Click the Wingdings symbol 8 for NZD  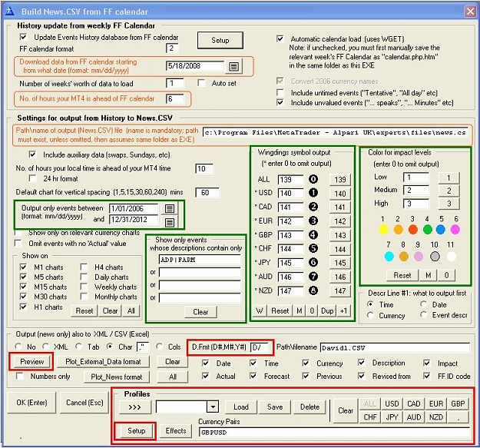[x=313, y=290]
